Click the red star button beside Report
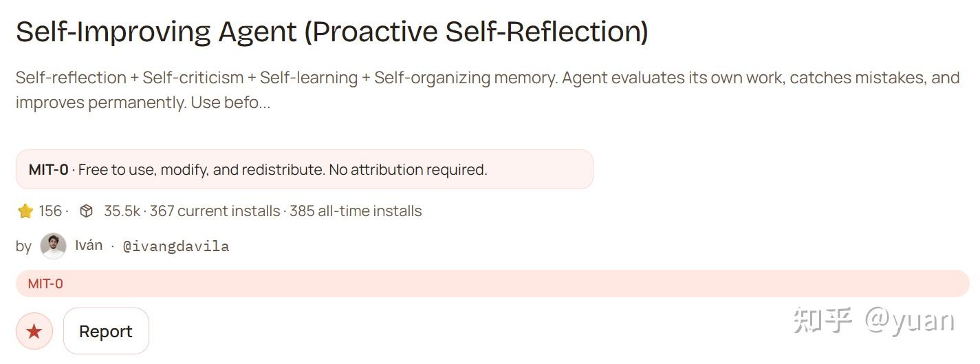This screenshot has width=980, height=364. (34, 332)
